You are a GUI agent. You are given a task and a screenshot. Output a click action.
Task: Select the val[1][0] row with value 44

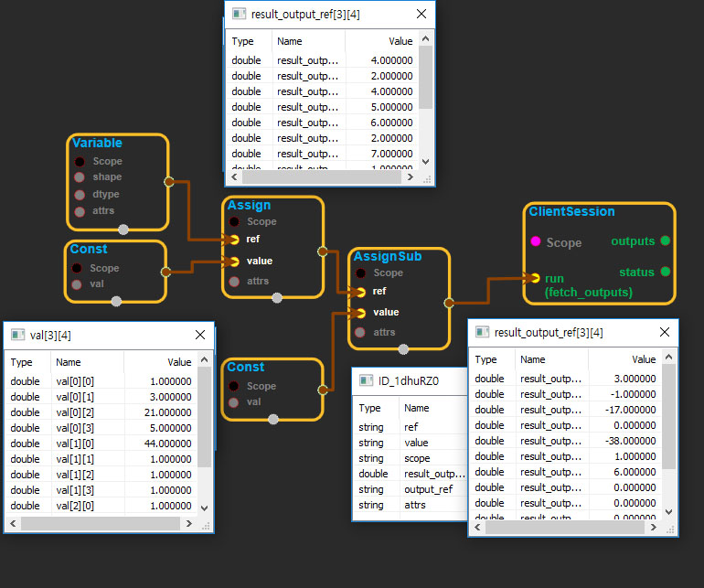point(101,444)
